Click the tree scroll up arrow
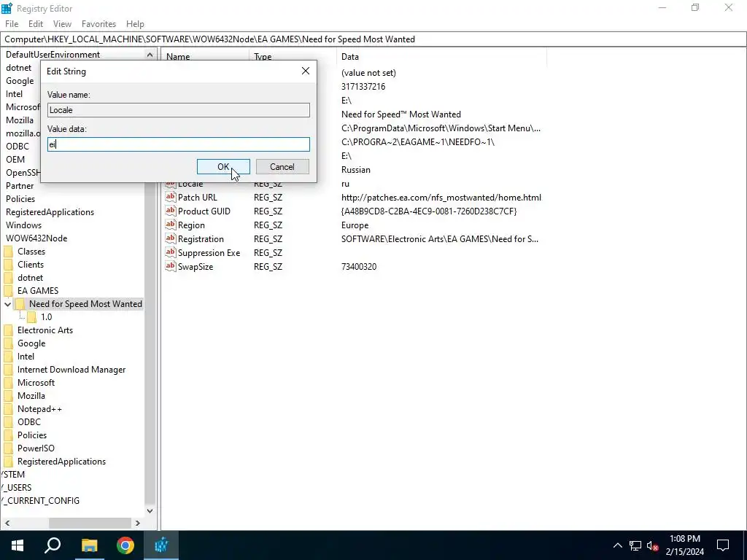The width and height of the screenshot is (747, 560). pos(150,55)
